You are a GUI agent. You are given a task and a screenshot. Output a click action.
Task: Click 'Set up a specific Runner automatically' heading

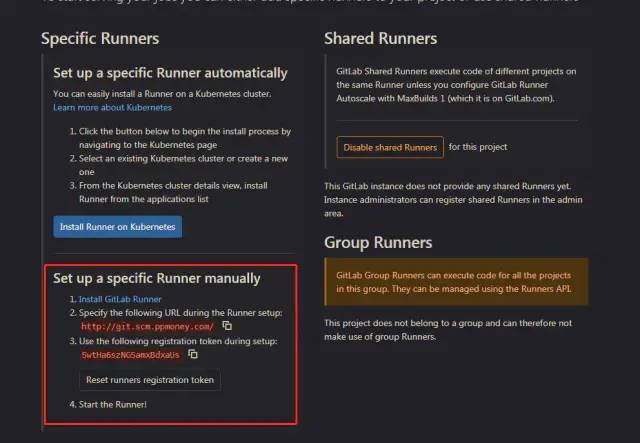click(170, 73)
